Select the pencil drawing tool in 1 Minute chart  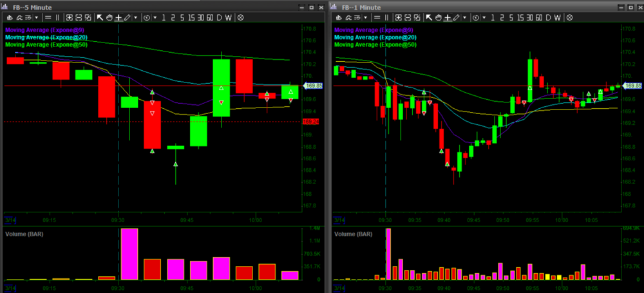pos(457,17)
